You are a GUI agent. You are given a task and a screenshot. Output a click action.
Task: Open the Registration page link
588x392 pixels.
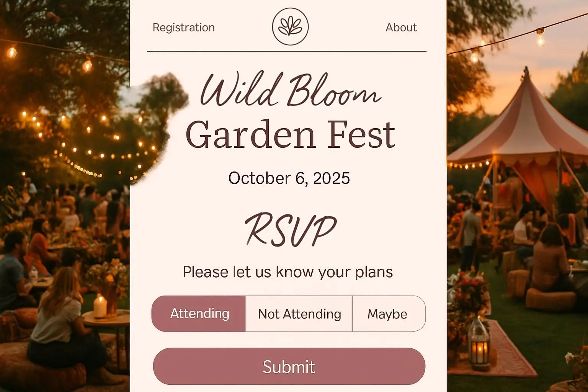184,28
